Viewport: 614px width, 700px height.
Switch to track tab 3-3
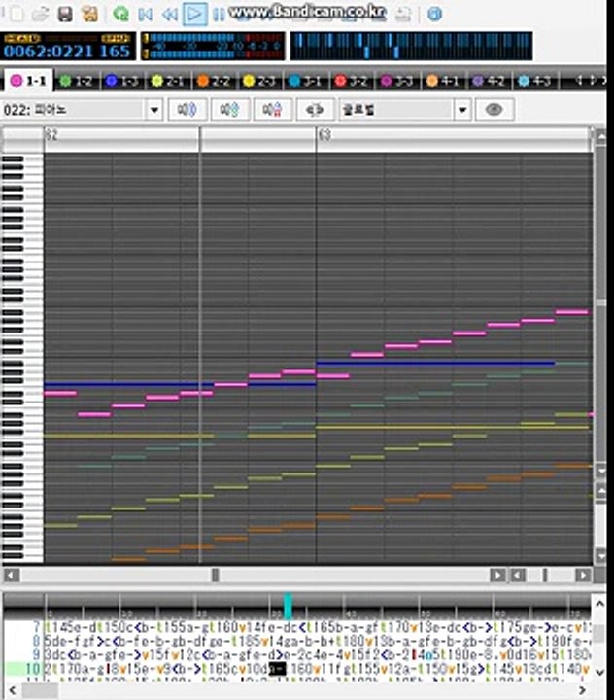(x=397, y=81)
